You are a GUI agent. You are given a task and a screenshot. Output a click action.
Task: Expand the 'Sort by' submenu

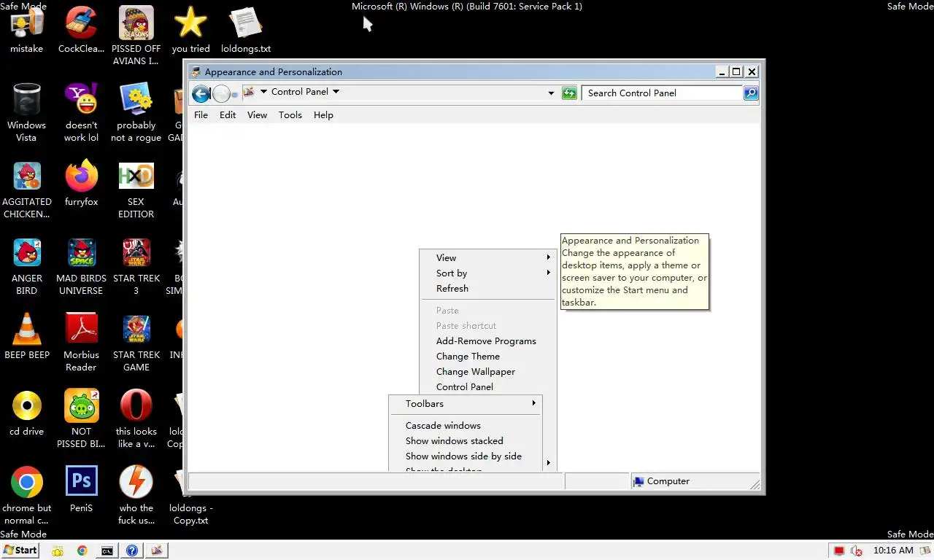[x=487, y=273]
